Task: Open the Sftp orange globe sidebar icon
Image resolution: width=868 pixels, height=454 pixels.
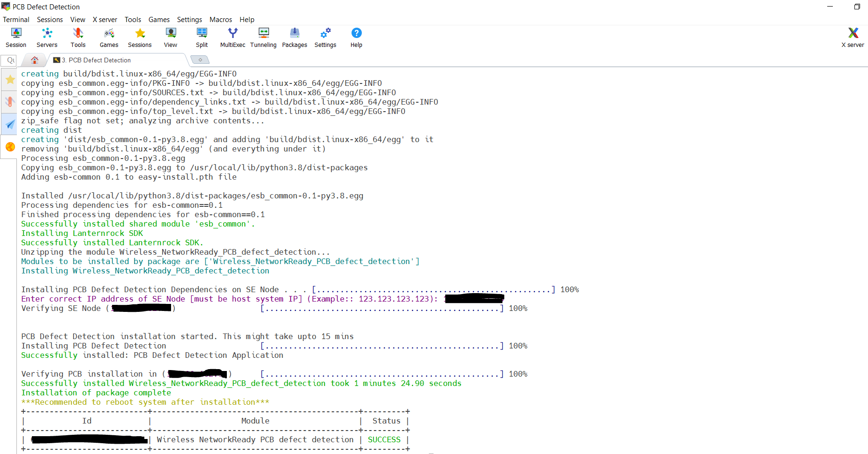Action: coord(10,147)
